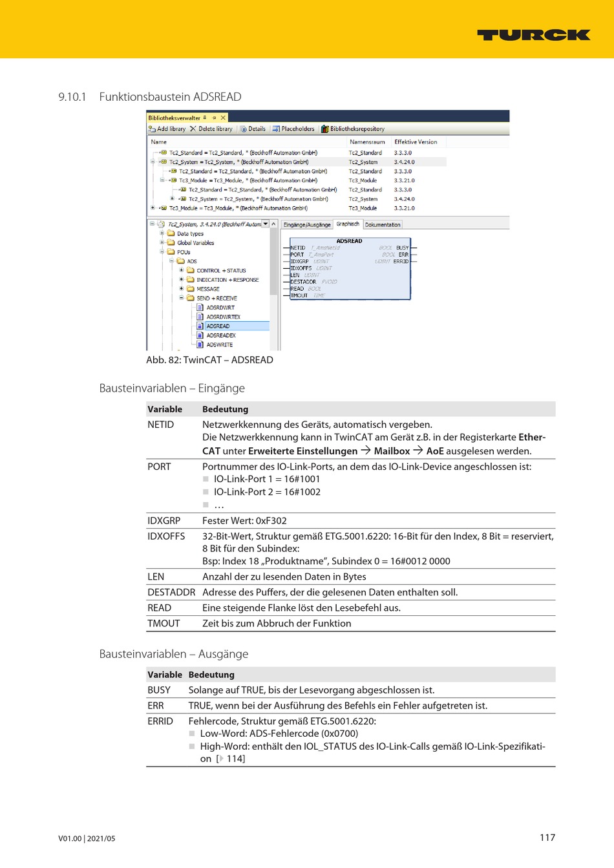Collapse the POUs folder

coord(162,252)
